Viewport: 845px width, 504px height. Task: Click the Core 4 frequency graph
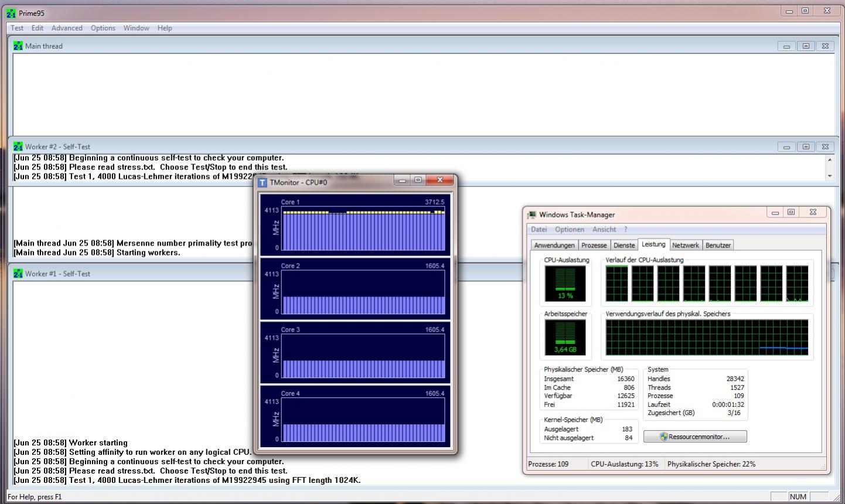(x=363, y=420)
